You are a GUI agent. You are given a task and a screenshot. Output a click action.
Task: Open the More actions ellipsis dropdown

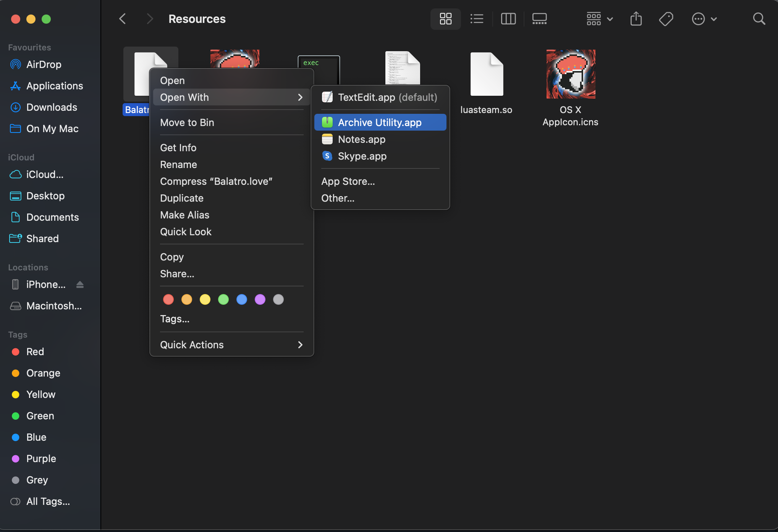point(704,19)
